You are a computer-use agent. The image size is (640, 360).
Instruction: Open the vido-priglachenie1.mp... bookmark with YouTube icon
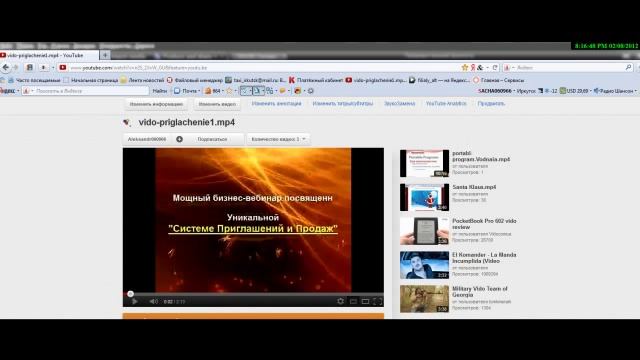point(376,80)
